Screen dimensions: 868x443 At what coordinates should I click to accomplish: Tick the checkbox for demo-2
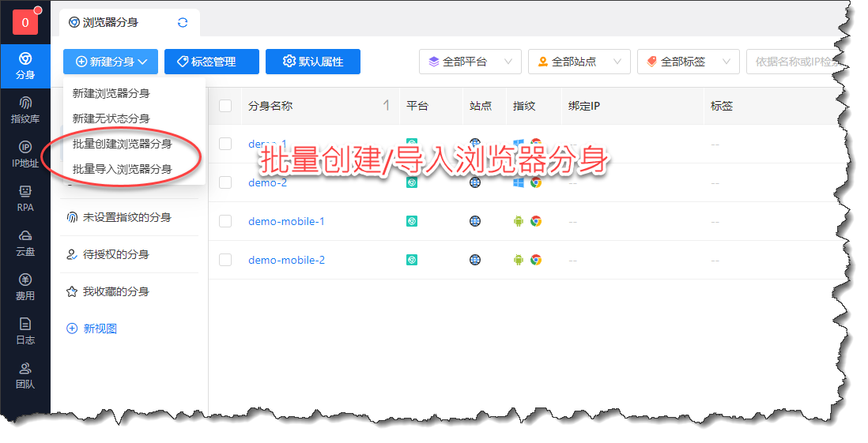[225, 182]
